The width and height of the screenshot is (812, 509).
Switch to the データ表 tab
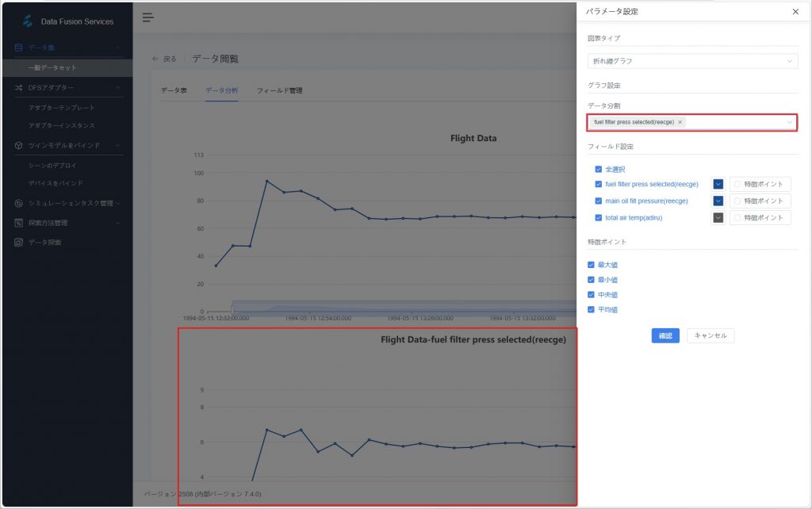coord(174,90)
